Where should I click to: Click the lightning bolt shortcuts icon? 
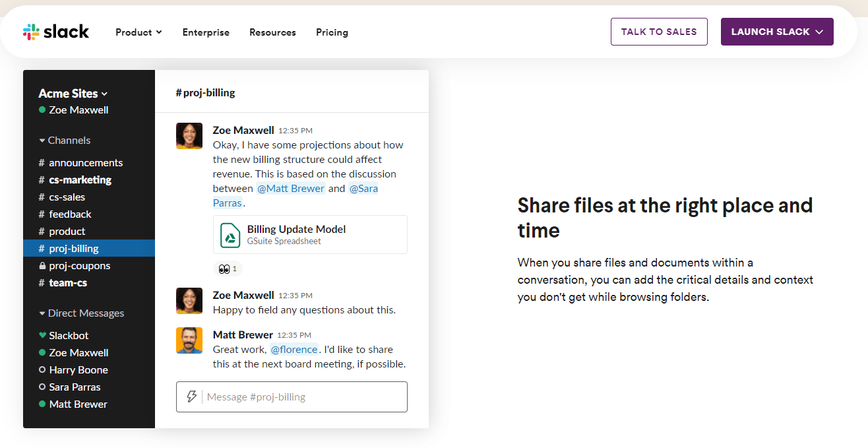(x=192, y=397)
